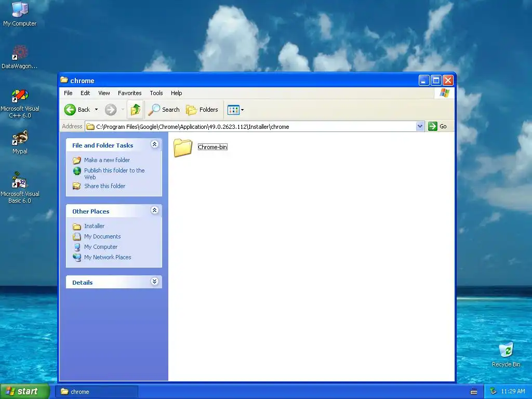Click the 11:29 AM clock
Image resolution: width=532 pixels, height=399 pixels.
[513, 391]
